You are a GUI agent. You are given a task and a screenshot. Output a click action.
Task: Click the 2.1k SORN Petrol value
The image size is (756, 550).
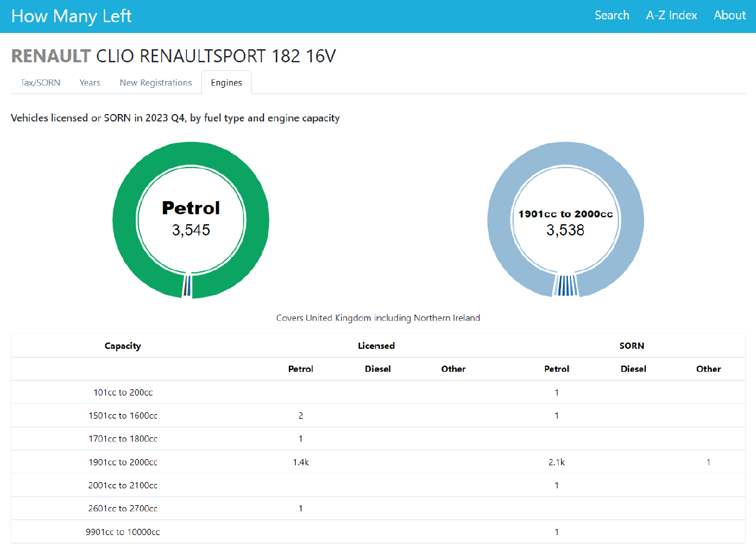click(x=557, y=462)
